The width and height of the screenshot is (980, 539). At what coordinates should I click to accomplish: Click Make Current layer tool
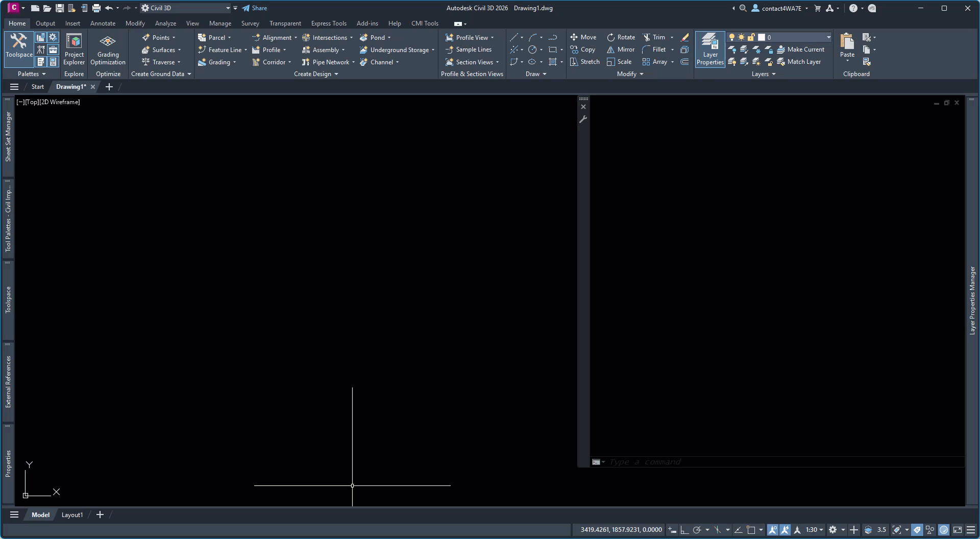801,50
